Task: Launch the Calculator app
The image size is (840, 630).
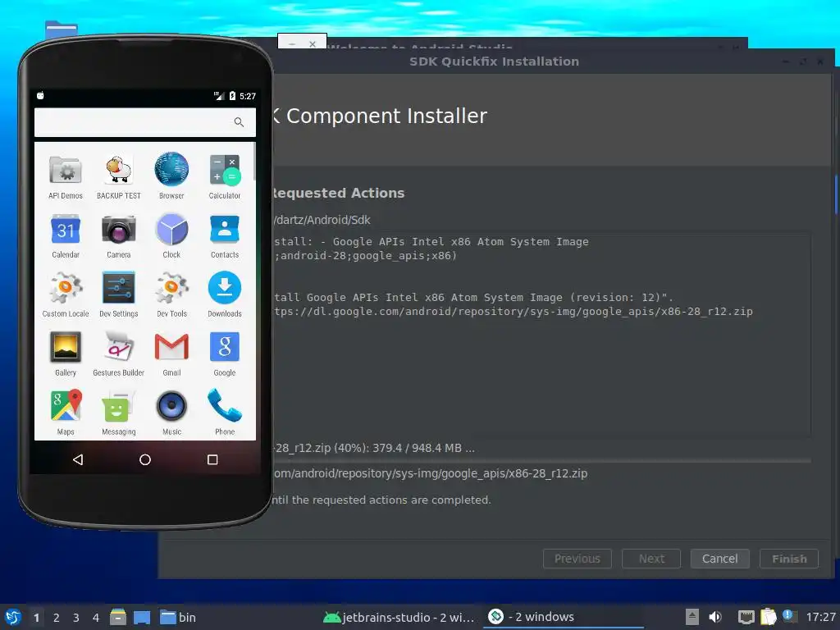Action: tap(225, 177)
